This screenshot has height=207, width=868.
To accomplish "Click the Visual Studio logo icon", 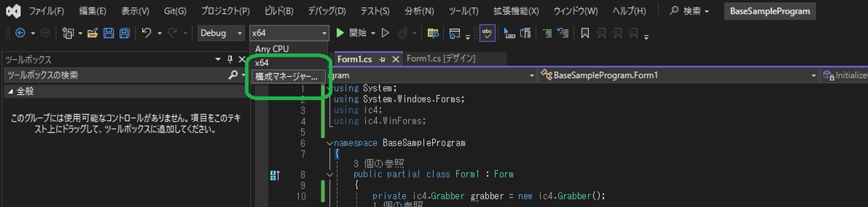I will 13,11.
